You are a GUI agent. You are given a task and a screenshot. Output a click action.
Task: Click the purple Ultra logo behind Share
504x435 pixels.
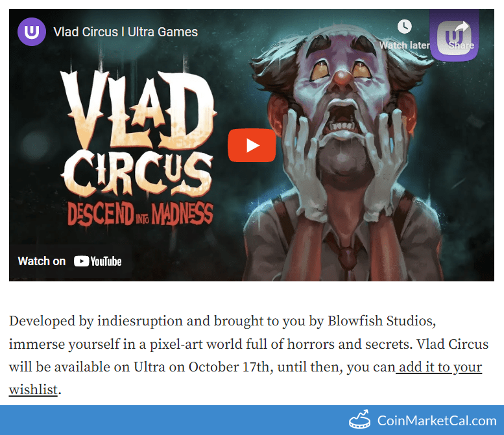(454, 36)
